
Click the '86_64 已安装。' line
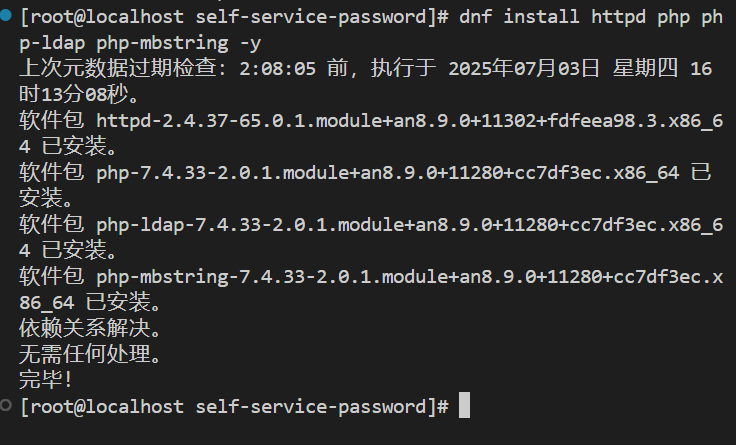[90, 302]
